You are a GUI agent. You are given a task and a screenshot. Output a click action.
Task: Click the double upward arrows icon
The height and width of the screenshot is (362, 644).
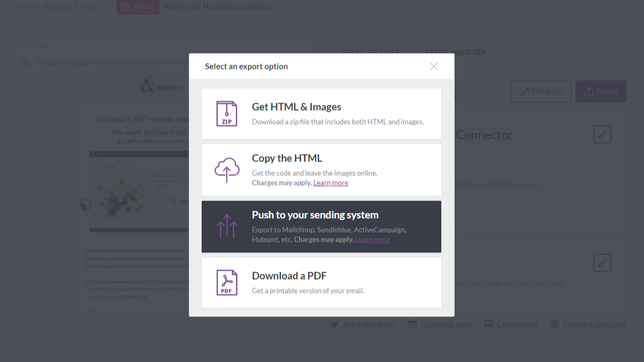[227, 226]
